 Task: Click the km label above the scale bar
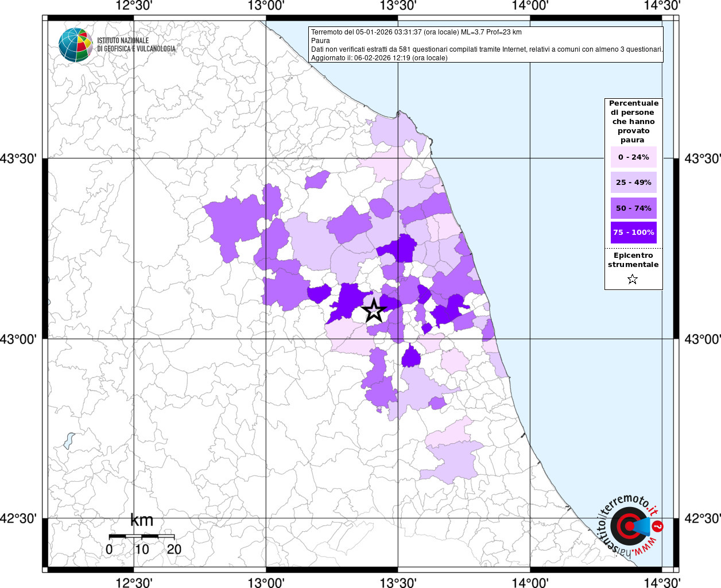(x=142, y=520)
